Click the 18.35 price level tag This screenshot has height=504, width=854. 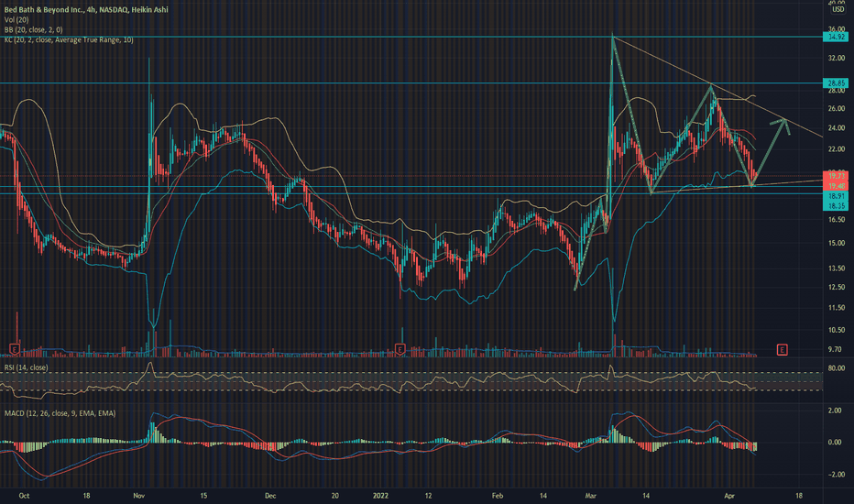pyautogui.click(x=836, y=206)
